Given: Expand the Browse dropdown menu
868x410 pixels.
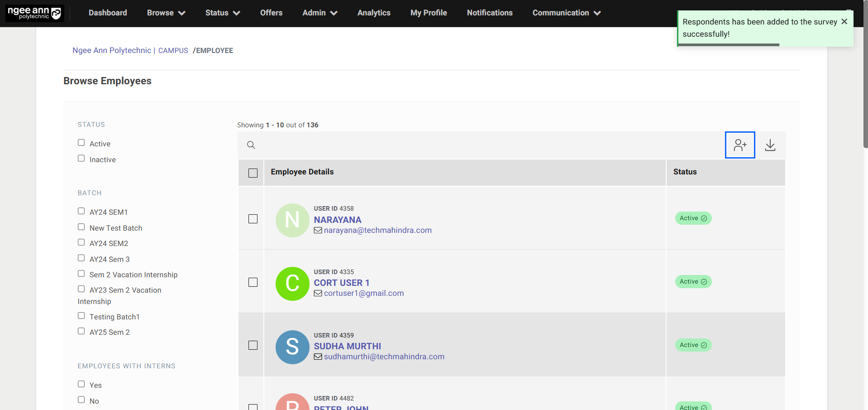Looking at the screenshot, I should pyautogui.click(x=166, y=13).
